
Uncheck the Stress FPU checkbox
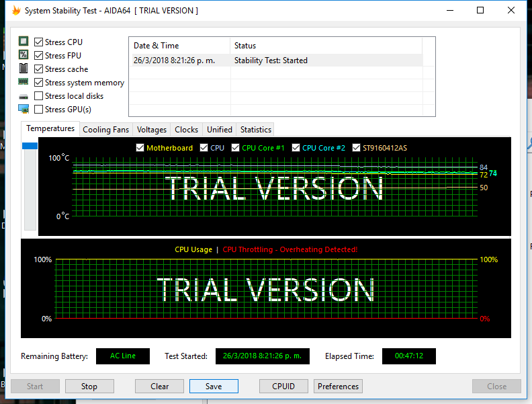tap(39, 55)
